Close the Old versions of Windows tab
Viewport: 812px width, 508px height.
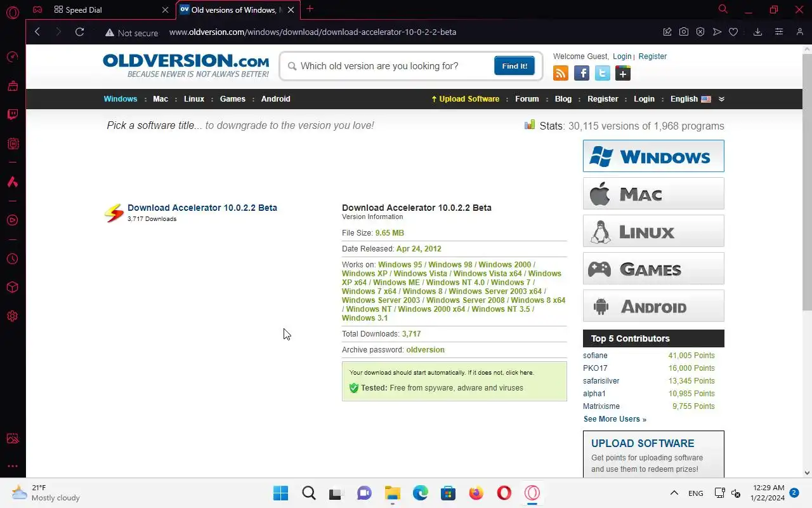[291, 10]
